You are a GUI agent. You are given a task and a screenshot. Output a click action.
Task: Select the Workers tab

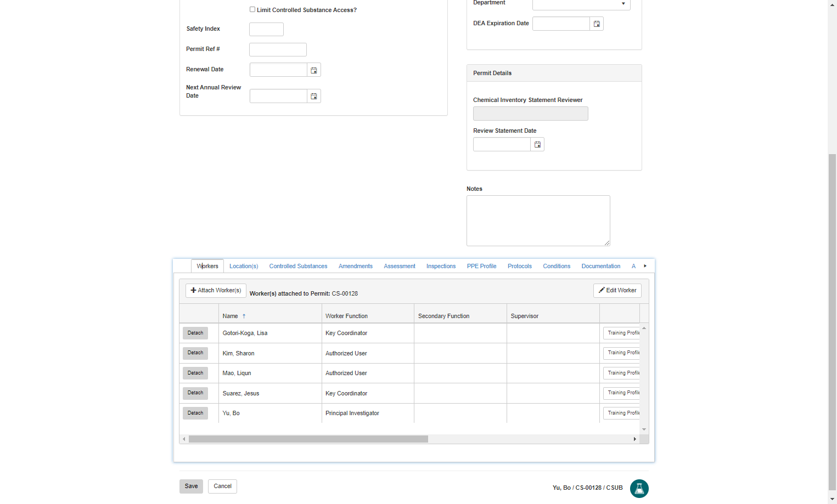click(x=207, y=267)
